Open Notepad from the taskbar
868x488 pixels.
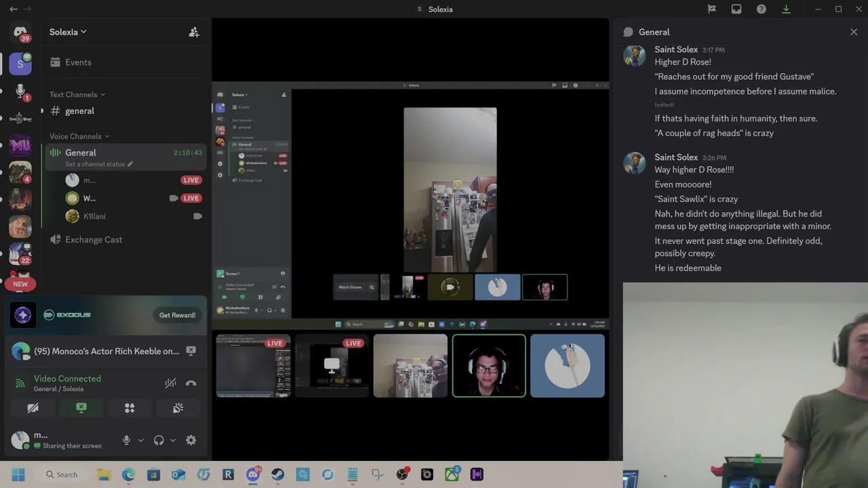pos(353,474)
